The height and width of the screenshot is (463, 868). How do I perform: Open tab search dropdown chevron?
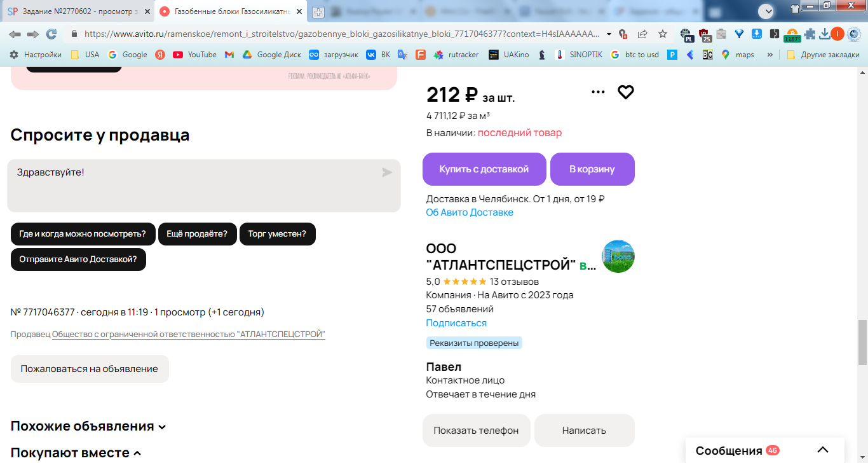pyautogui.click(x=766, y=11)
